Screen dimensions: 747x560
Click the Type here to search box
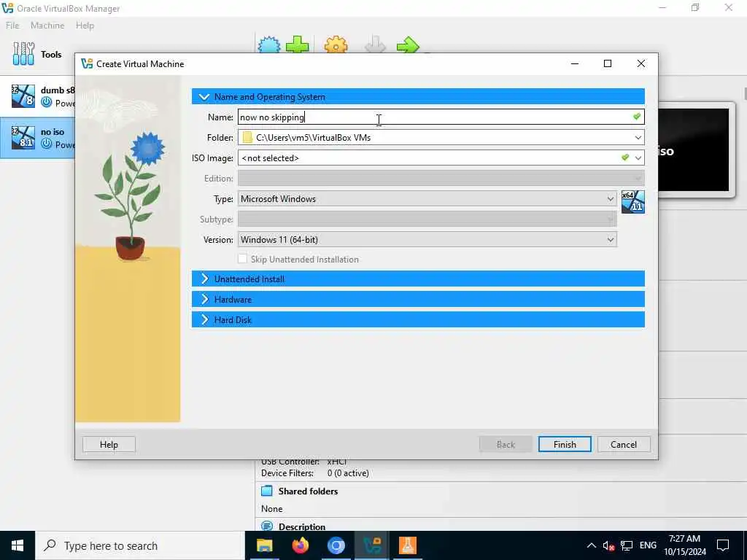coord(139,545)
